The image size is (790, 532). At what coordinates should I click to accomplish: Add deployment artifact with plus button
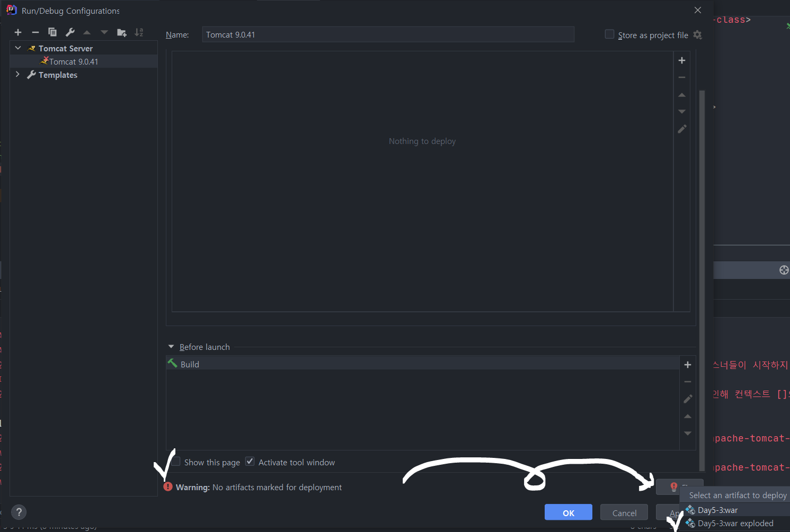(x=682, y=60)
